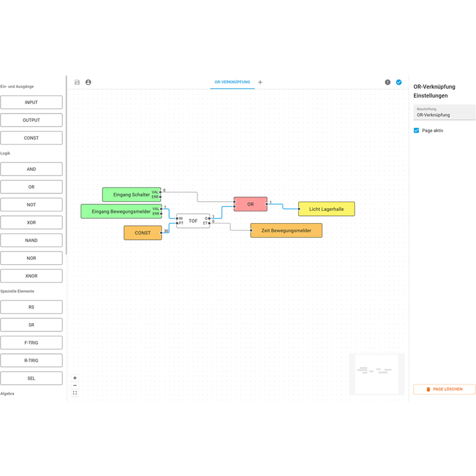Add an SR flip-flop element
This screenshot has width=476, height=476.
[32, 325]
